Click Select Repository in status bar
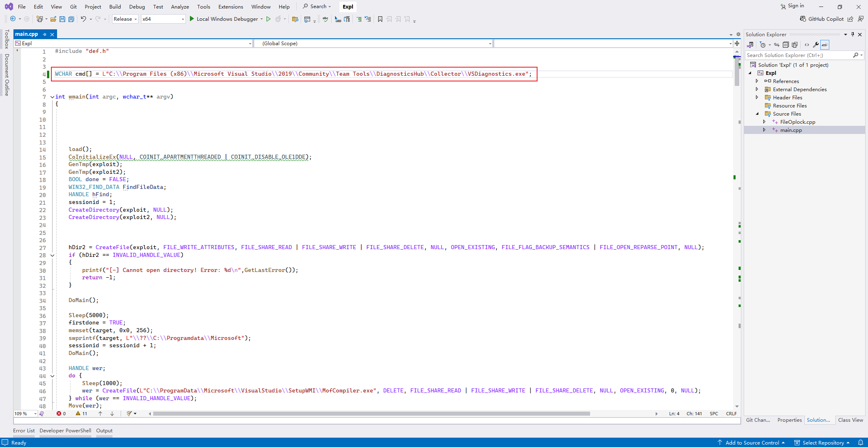The width and height of the screenshot is (868, 447). pyautogui.click(x=822, y=443)
